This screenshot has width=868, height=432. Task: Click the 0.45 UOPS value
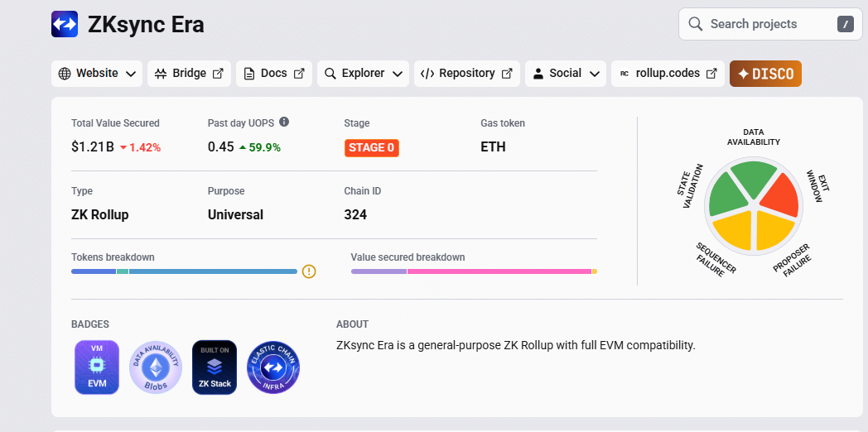(x=221, y=147)
